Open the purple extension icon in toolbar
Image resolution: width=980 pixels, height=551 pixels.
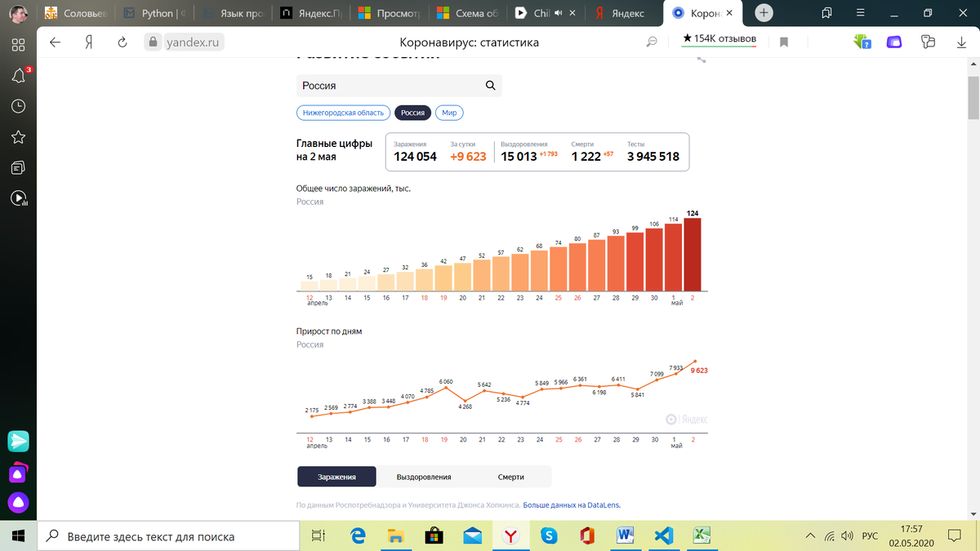(894, 42)
